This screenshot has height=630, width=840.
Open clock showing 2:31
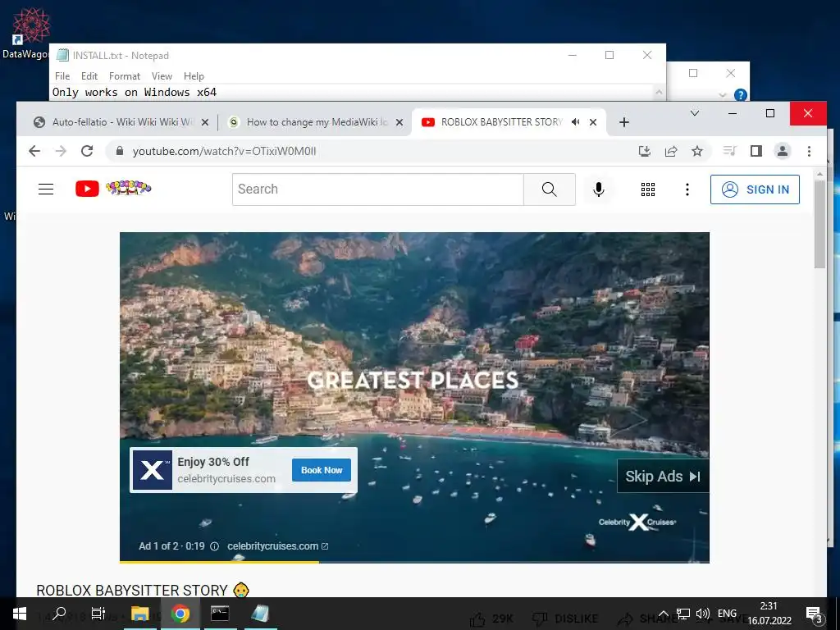point(769,614)
